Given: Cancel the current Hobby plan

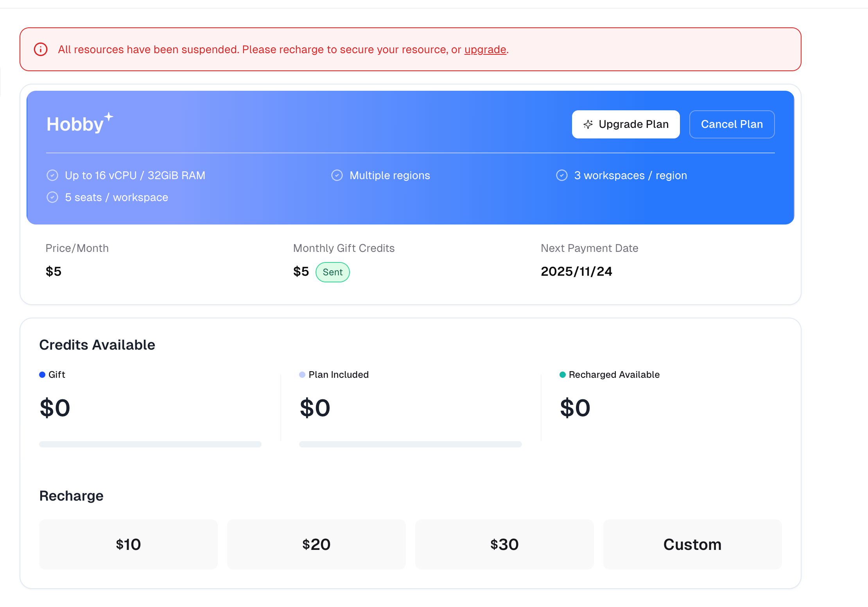Looking at the screenshot, I should point(732,124).
